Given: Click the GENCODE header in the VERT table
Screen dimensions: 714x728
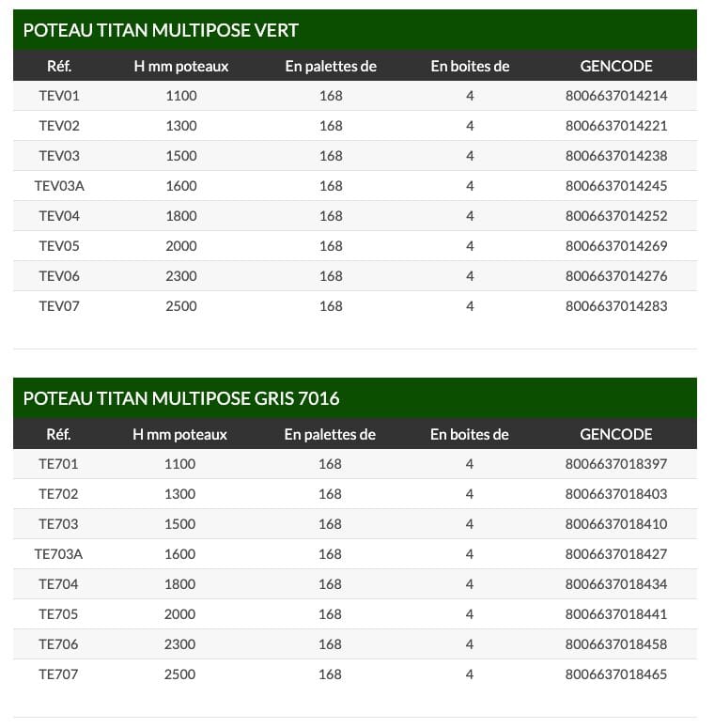Looking at the screenshot, I should tap(616, 66).
